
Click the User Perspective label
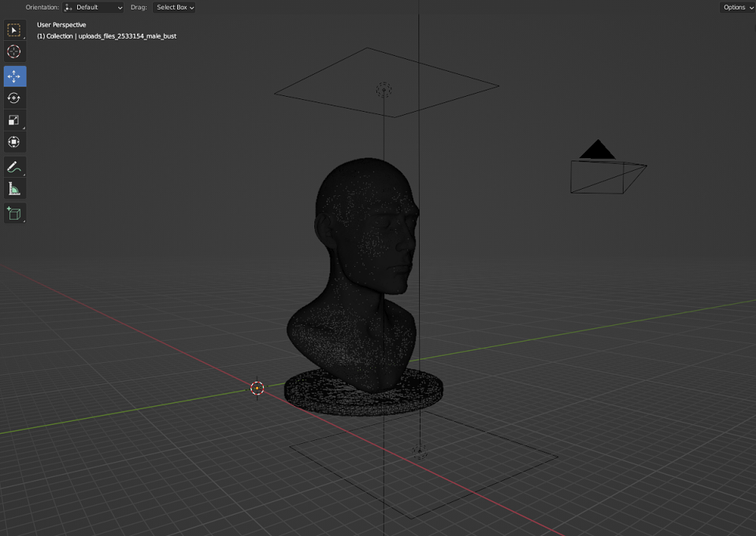click(x=61, y=25)
